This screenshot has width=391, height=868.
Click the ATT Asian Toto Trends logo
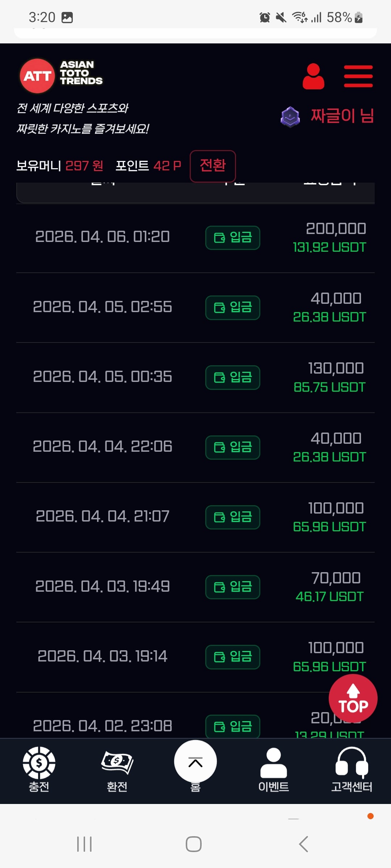pos(62,76)
